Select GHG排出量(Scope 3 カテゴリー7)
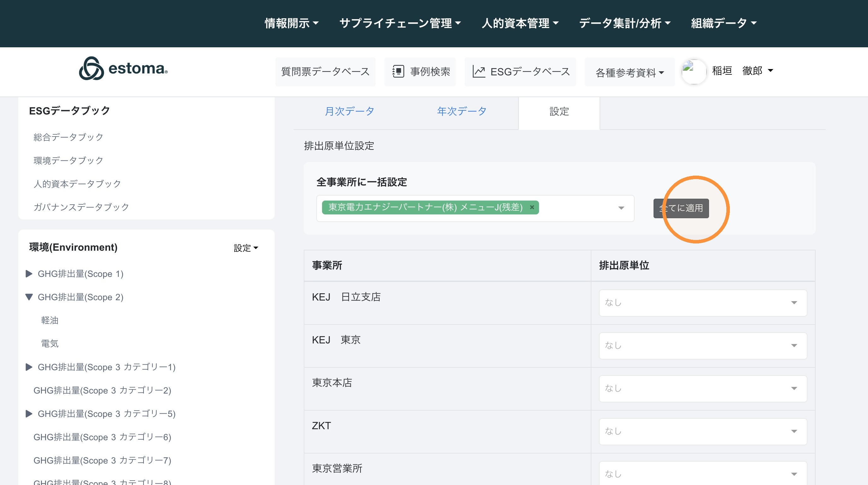The height and width of the screenshot is (485, 868). [x=103, y=460]
